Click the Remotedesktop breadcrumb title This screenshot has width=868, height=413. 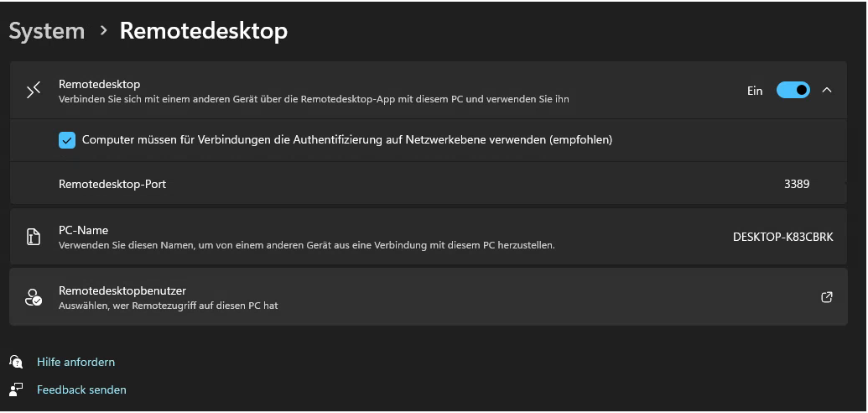(204, 31)
